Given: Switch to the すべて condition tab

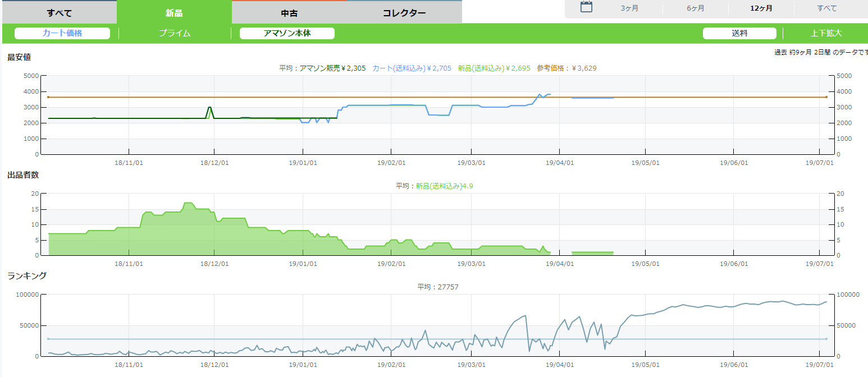Looking at the screenshot, I should point(58,13).
